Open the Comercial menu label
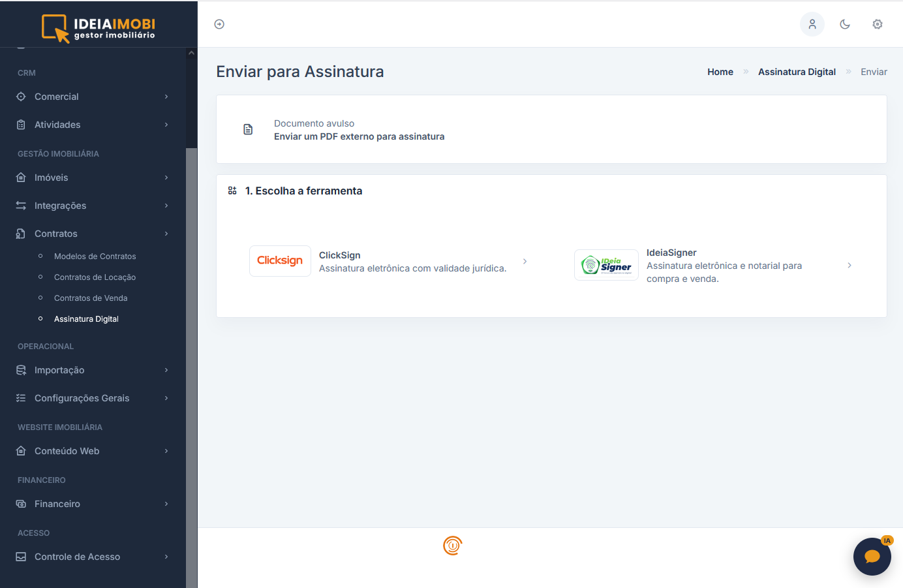Viewport: 903px width, 588px height. (57, 97)
